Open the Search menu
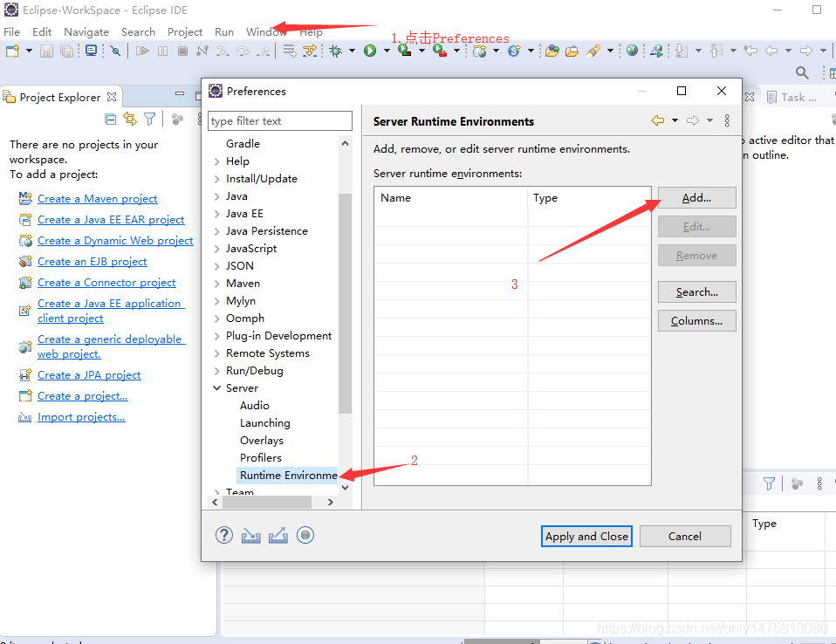The width and height of the screenshot is (836, 644). pos(138,32)
